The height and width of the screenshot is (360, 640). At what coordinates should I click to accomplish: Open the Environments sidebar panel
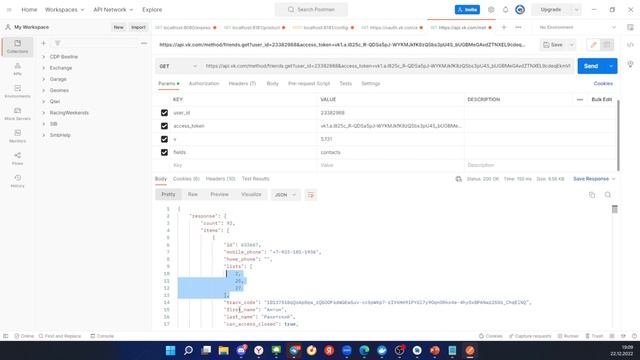[17, 91]
